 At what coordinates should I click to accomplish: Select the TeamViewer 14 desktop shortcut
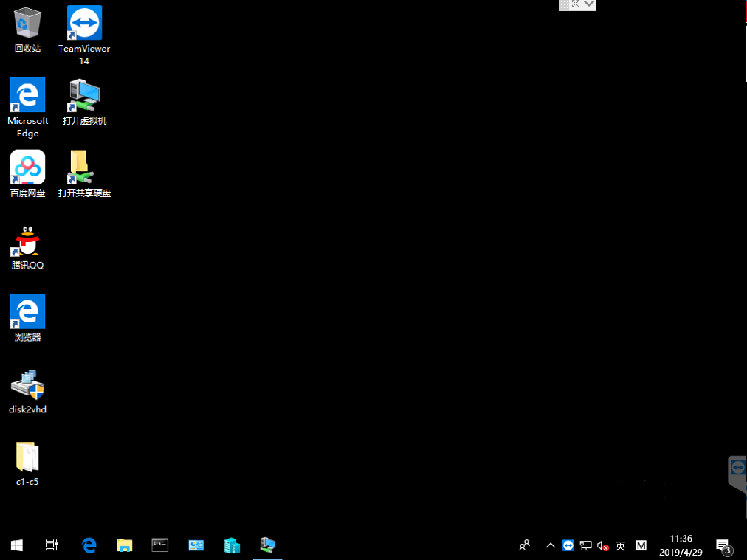pos(84,35)
